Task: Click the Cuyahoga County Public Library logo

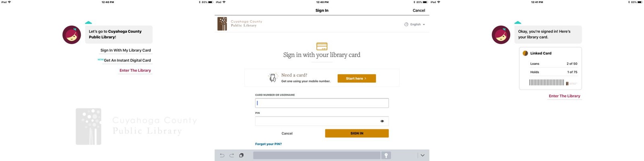Action: (x=240, y=24)
